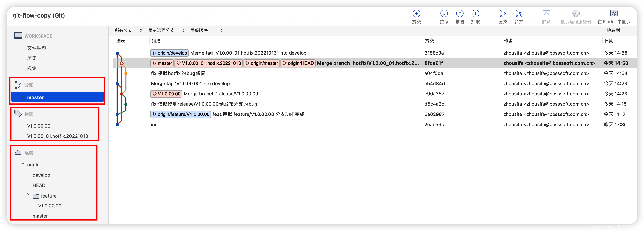Click the 日期 column header
The image size is (644, 231).
609,41
